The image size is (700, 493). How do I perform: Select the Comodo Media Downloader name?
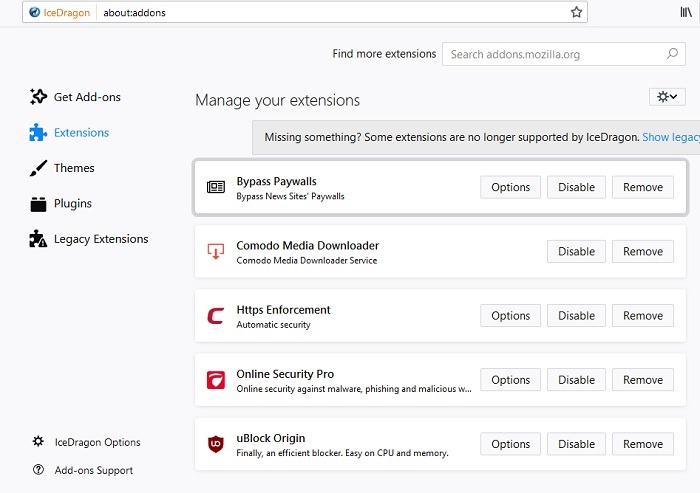tap(308, 246)
